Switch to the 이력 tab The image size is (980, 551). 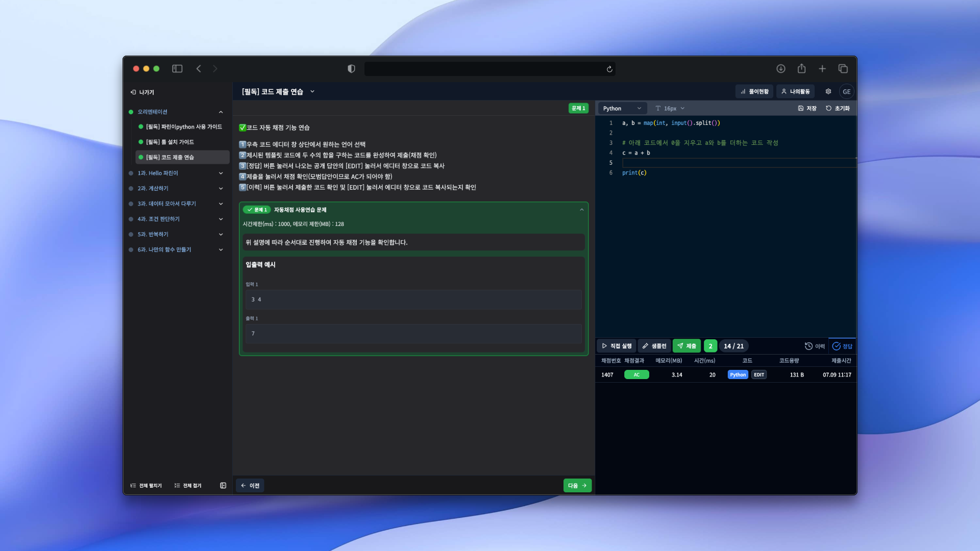[815, 346]
